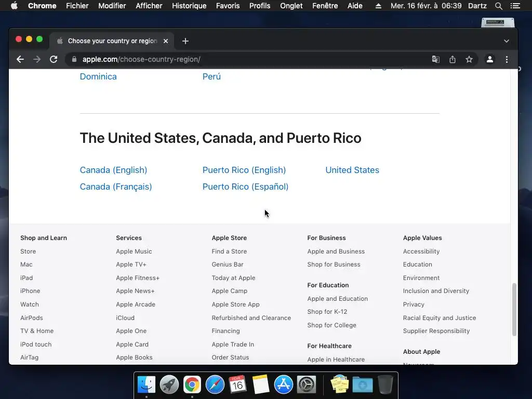Image resolution: width=532 pixels, height=399 pixels.
Task: Open Spotlight search in the menu bar
Action: [x=498, y=6]
